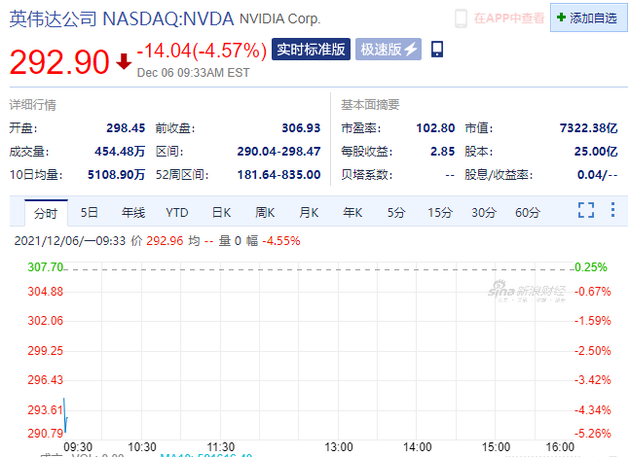Select the 30分 chart tab

point(484,212)
